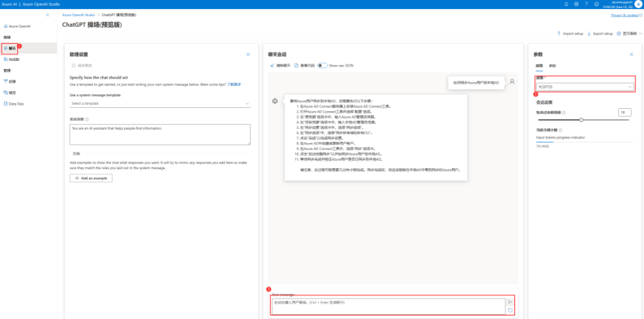
Task: Click the clear chat broom icon
Action: click(272, 66)
